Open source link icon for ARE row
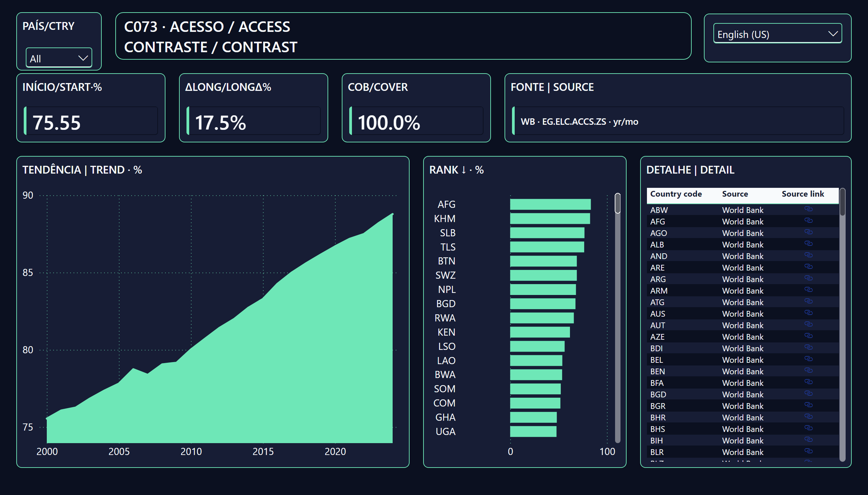Screen dimensions: 868x495 coord(808,267)
